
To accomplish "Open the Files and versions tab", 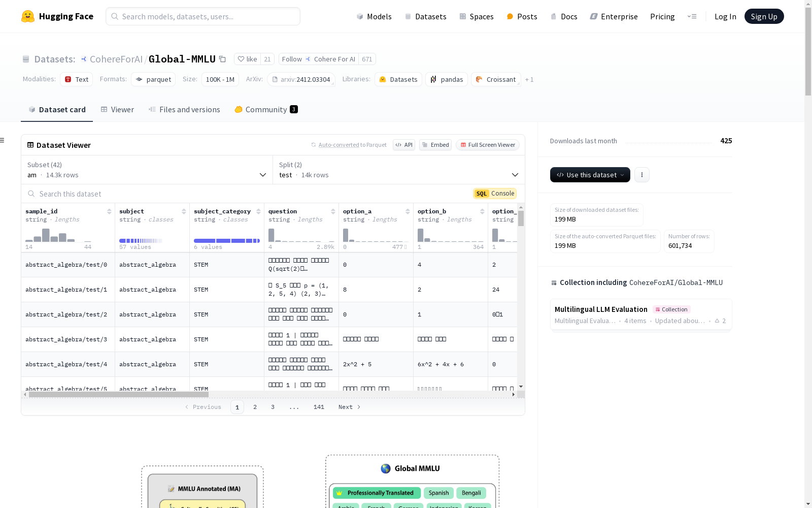I will (x=184, y=110).
